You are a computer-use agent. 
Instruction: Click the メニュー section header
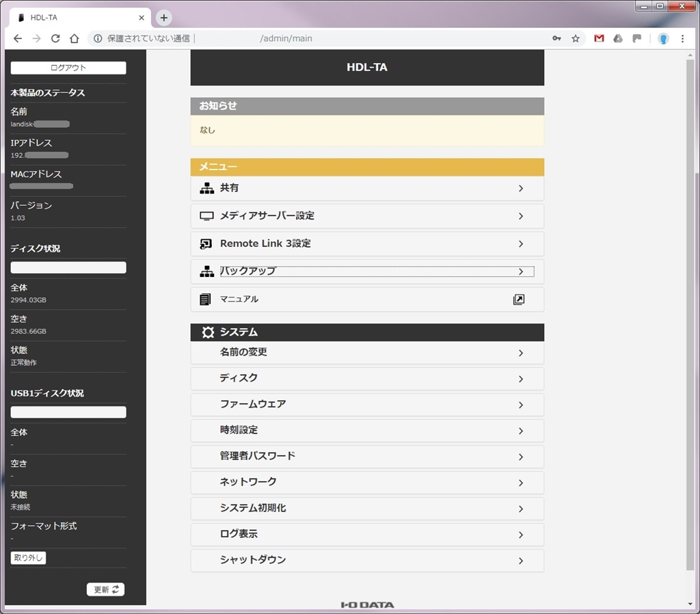tap(367, 167)
